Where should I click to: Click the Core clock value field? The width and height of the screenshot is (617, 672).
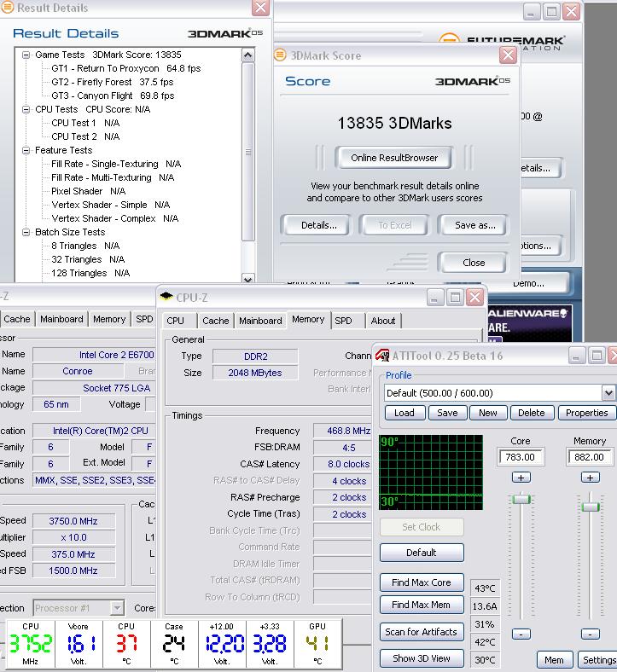tap(521, 457)
